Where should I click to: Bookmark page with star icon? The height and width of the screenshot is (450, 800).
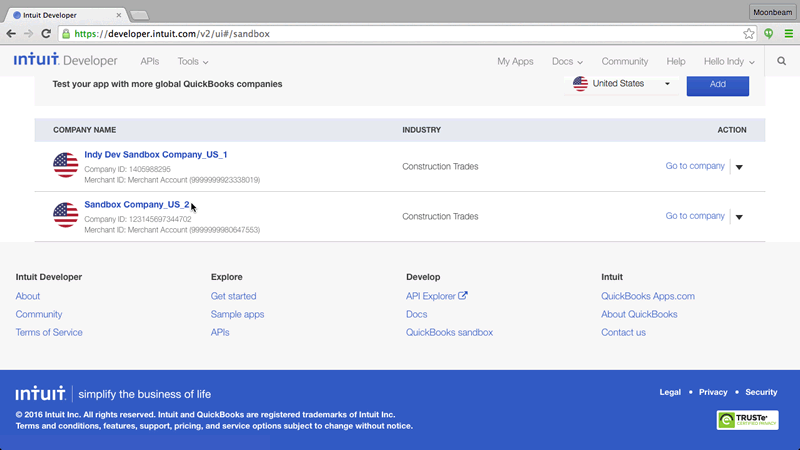(748, 34)
